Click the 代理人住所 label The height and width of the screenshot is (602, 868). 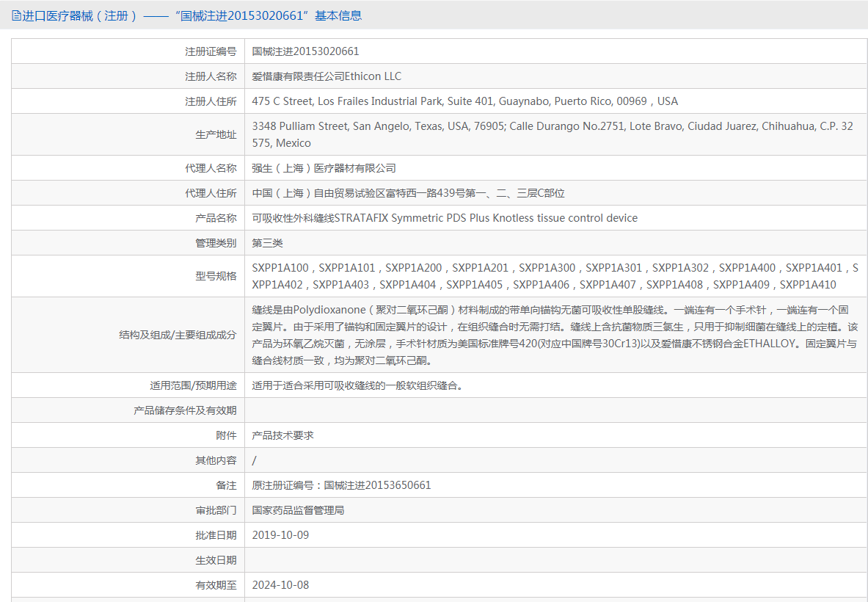(211, 193)
